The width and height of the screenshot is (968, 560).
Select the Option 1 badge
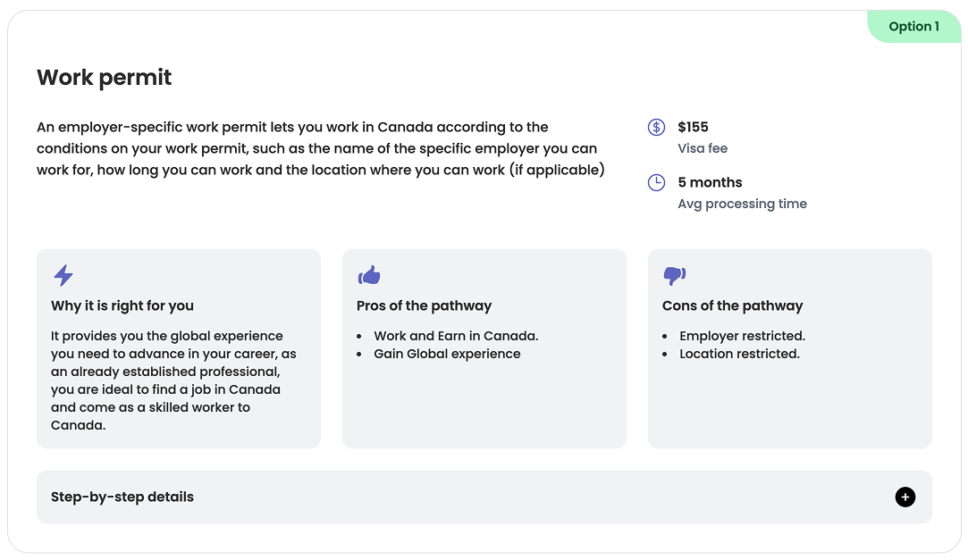click(x=913, y=27)
